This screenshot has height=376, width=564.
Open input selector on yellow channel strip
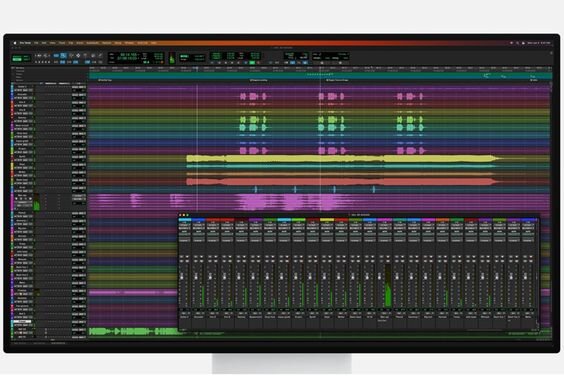327,225
